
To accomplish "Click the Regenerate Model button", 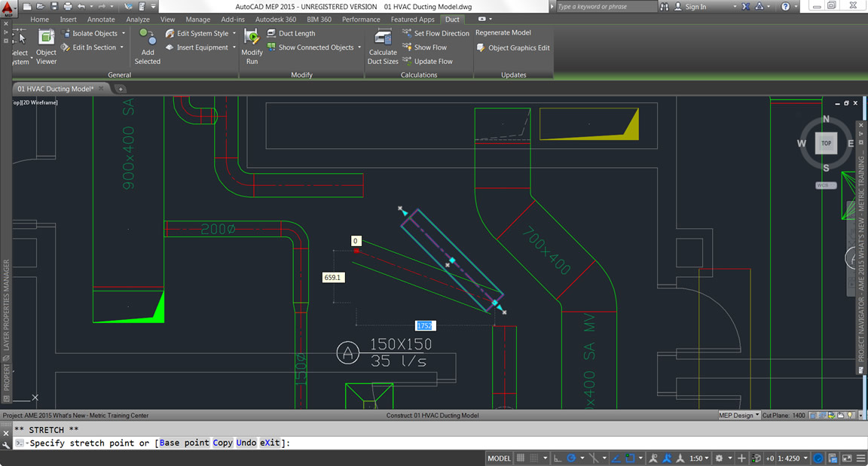I will click(503, 32).
